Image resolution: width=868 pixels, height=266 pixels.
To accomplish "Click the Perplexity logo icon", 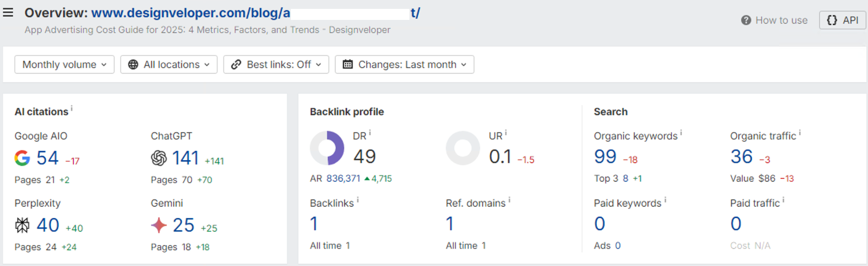I will (22, 225).
